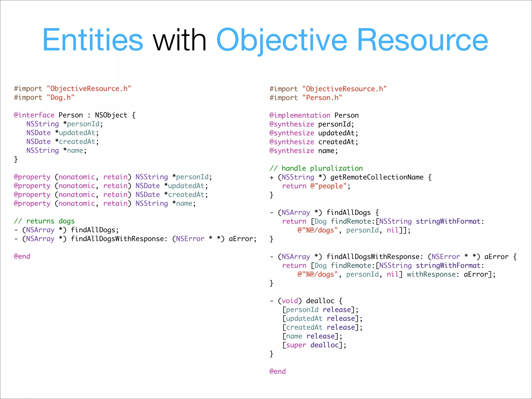Viewport: 532px width, 399px height.
Task: Click the green "// returns dogs" comment
Action: (44, 221)
